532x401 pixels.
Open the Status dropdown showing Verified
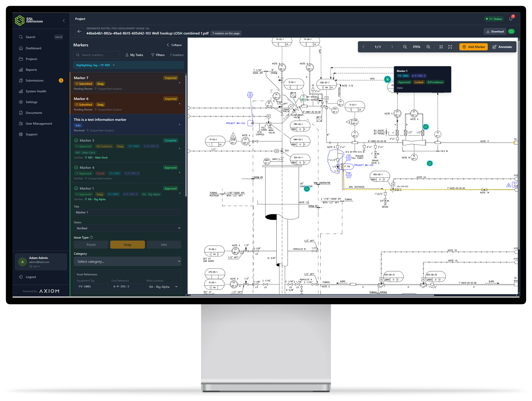coord(127,228)
